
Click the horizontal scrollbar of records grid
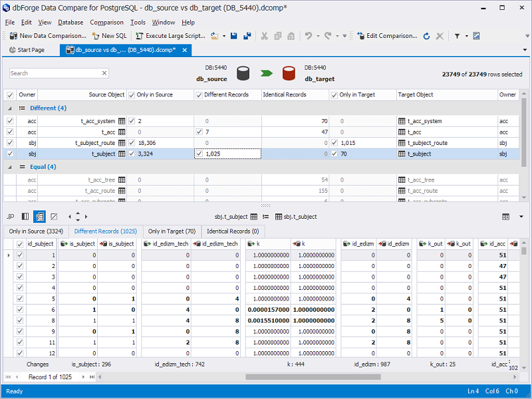pos(313,377)
